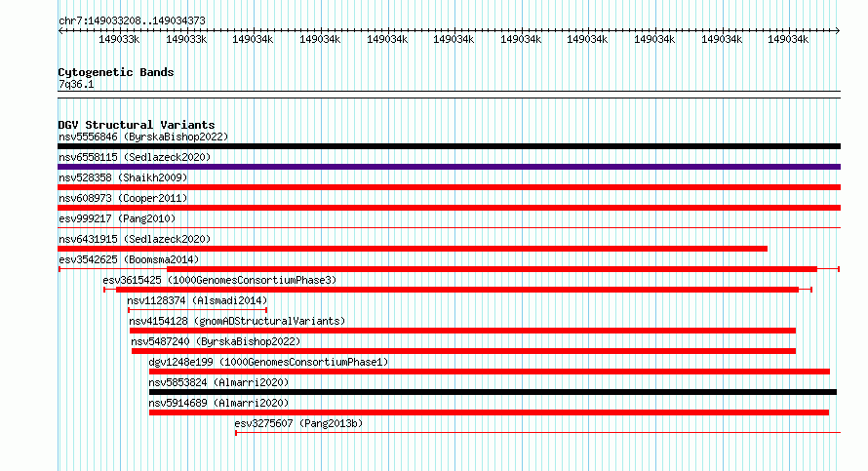Image resolution: width=868 pixels, height=471 pixels.
Task: Open nsv5914689 (Almarri2020) label
Action: (x=218, y=403)
